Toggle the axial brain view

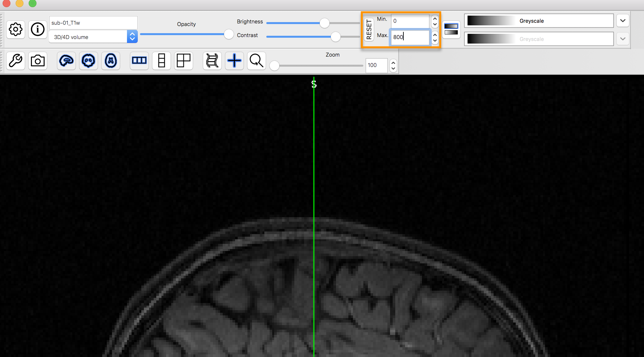coord(111,61)
